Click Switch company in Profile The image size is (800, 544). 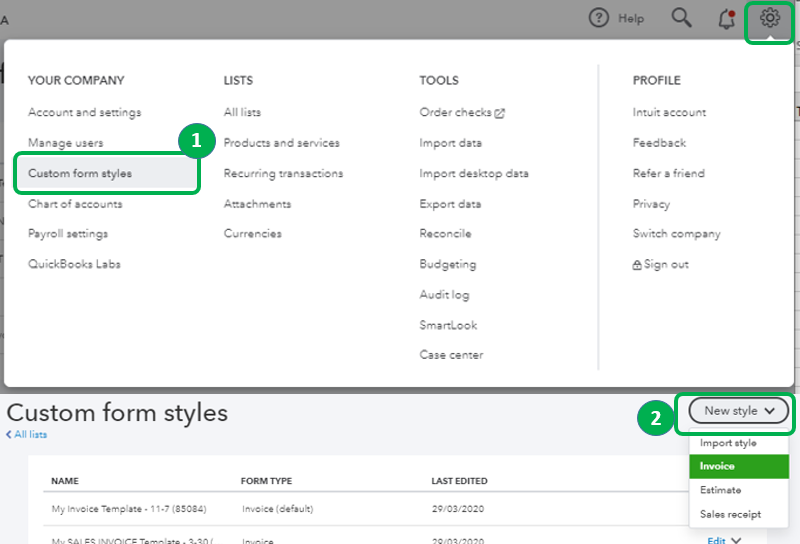click(676, 234)
